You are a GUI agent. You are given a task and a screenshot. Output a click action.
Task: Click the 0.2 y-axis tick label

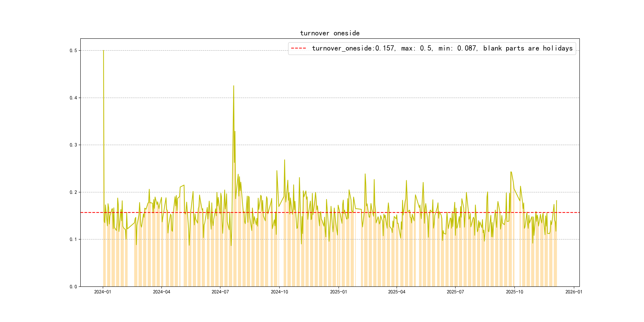click(x=73, y=192)
